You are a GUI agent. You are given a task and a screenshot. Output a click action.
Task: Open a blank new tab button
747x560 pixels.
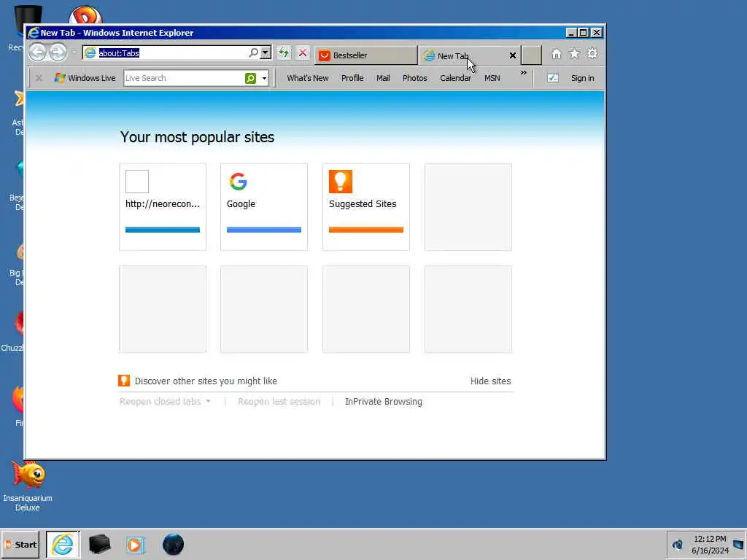(x=531, y=55)
